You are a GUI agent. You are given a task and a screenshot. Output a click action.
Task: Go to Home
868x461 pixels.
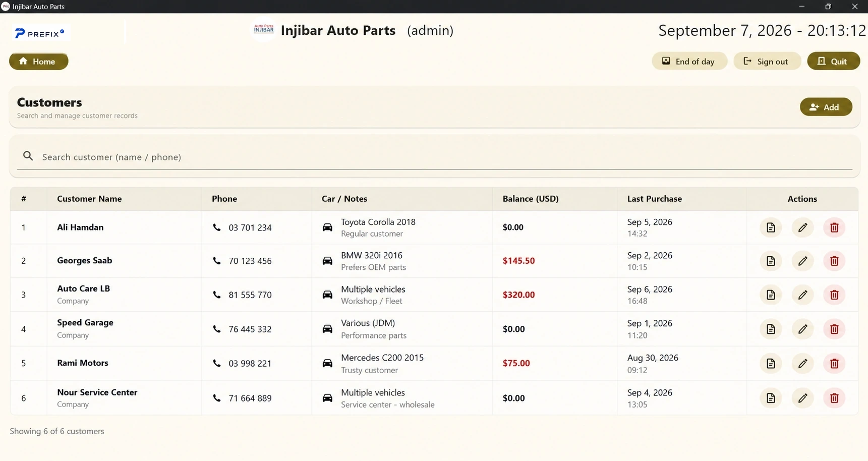[x=38, y=62]
